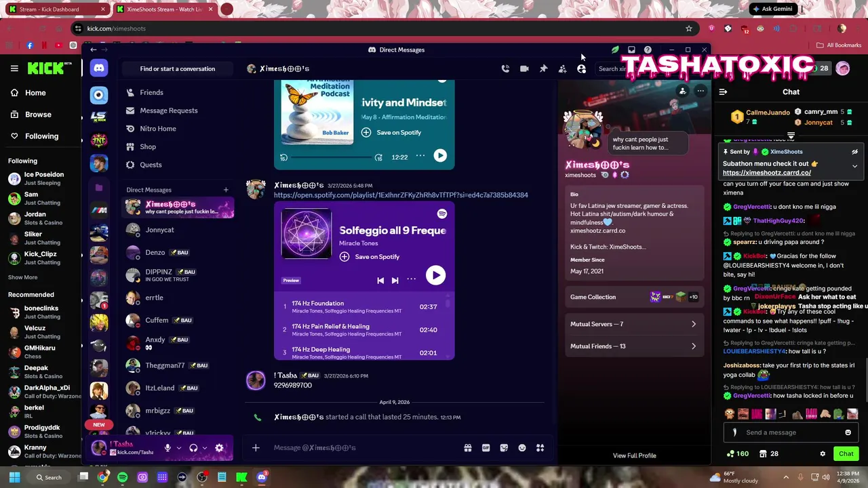This screenshot has height=488, width=868.
Task: Open Discord user settings gear
Action: [219, 447]
